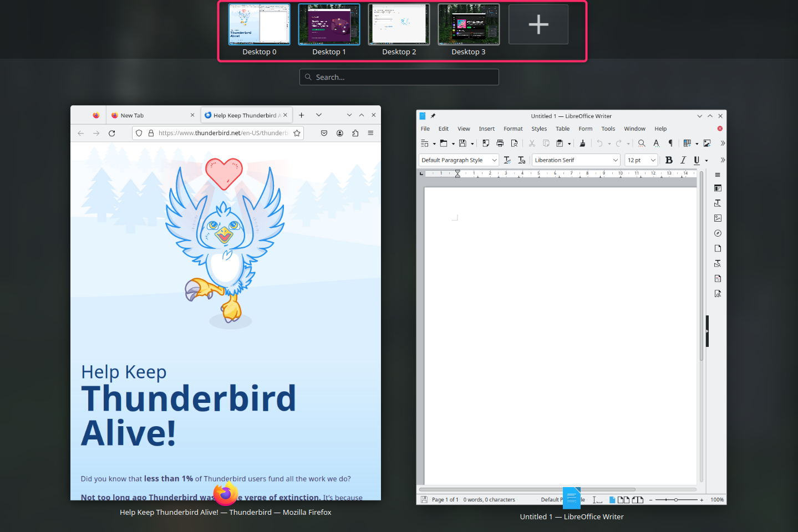Click the pinned Firefox tab

pos(96,115)
